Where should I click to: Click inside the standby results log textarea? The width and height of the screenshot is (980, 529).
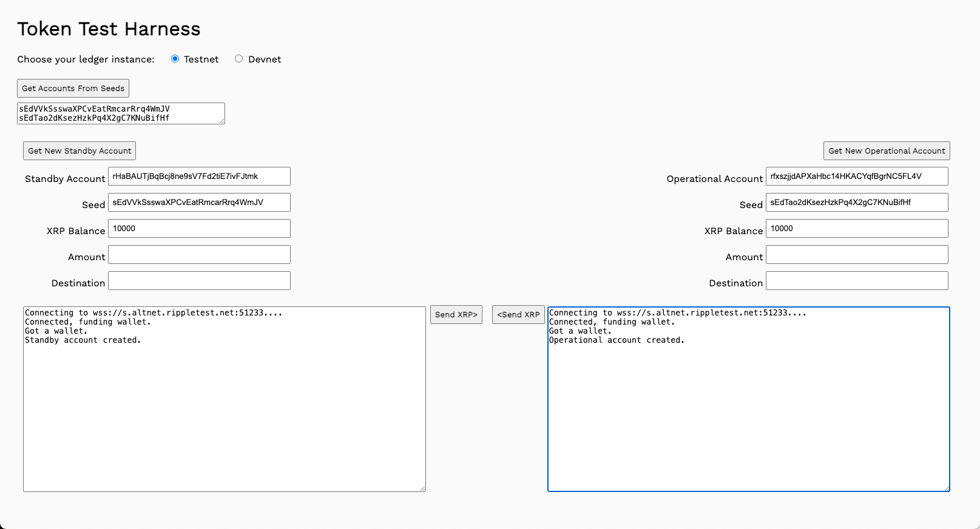pyautogui.click(x=224, y=413)
